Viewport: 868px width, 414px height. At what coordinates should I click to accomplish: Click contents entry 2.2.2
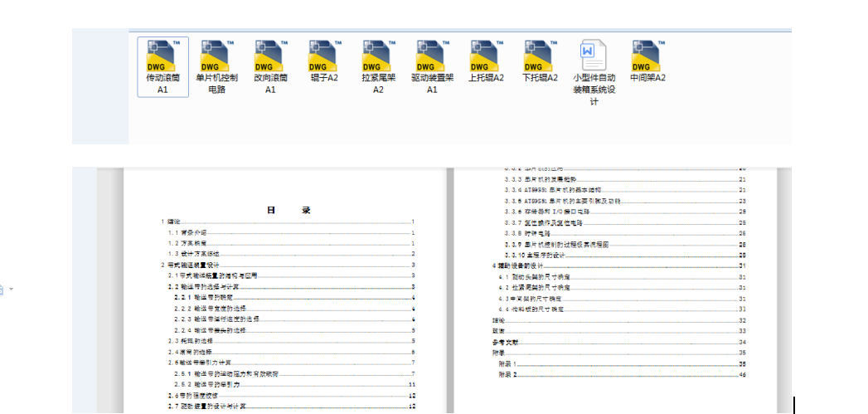295,308
